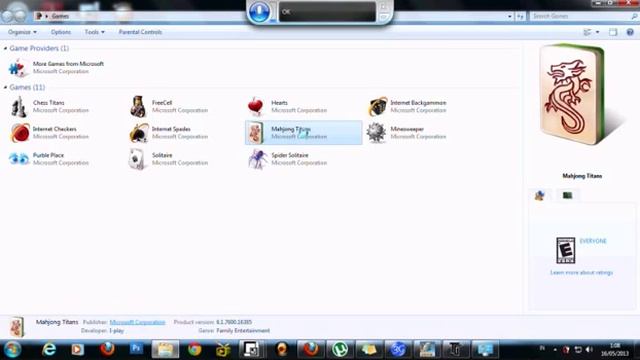
Task: Click the address bar refresh button
Action: [520, 16]
